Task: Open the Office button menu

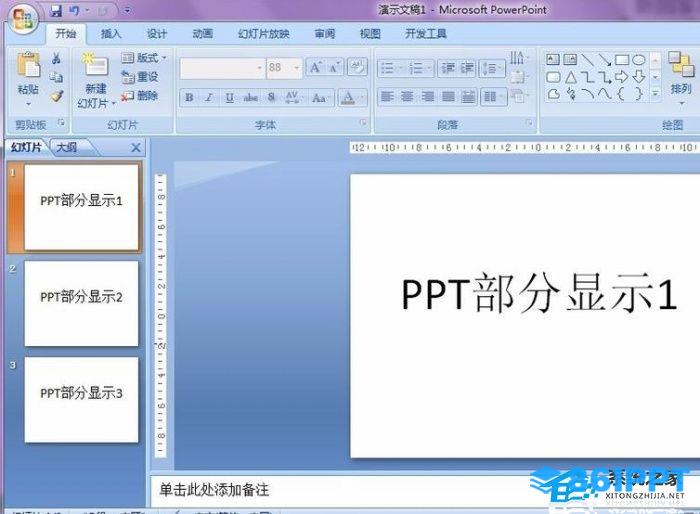Action: point(23,19)
